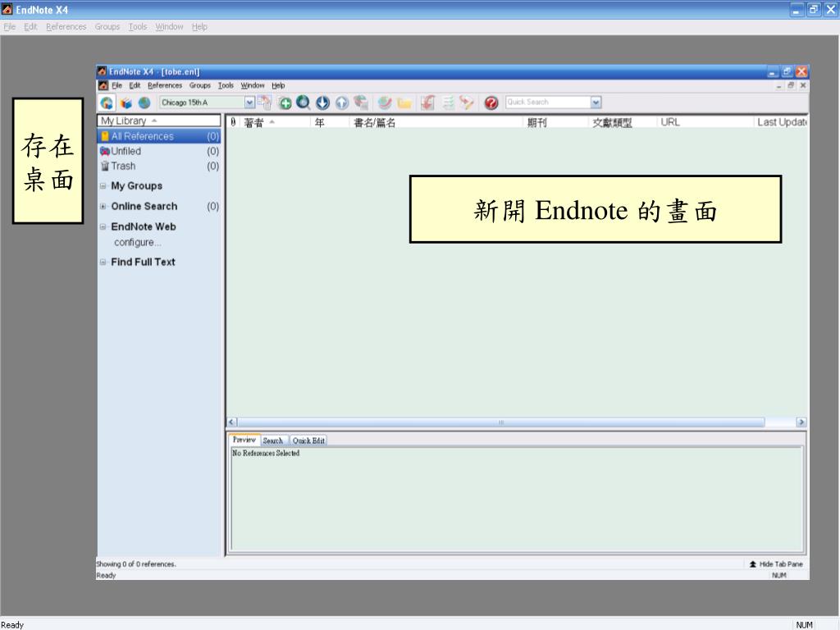Open tobe.enl window's Edit menu

tap(135, 85)
